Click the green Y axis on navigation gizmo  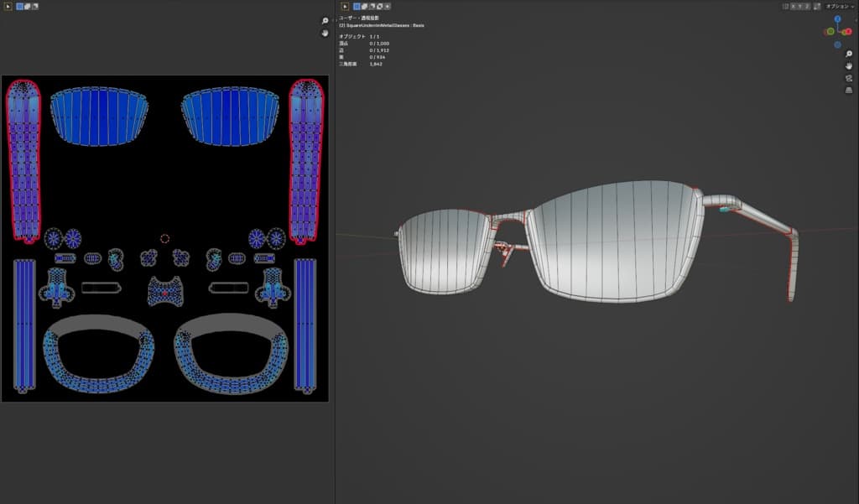pos(830,31)
